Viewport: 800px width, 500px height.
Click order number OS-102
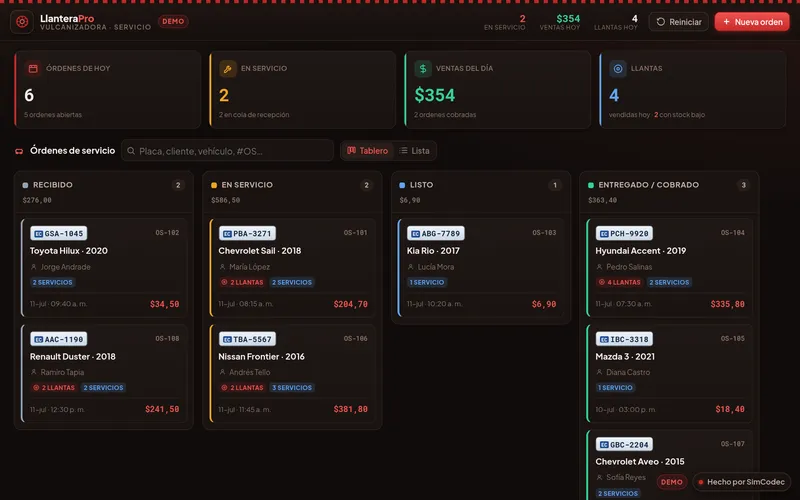coord(167,233)
